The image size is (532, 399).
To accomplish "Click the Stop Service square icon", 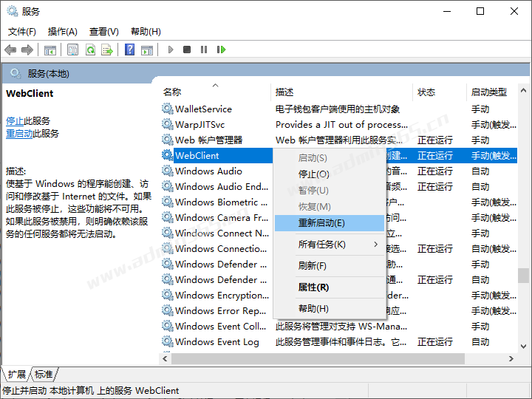I will (187, 50).
